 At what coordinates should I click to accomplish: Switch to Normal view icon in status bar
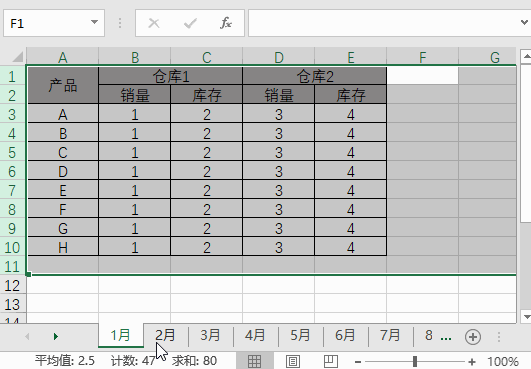coord(254,361)
